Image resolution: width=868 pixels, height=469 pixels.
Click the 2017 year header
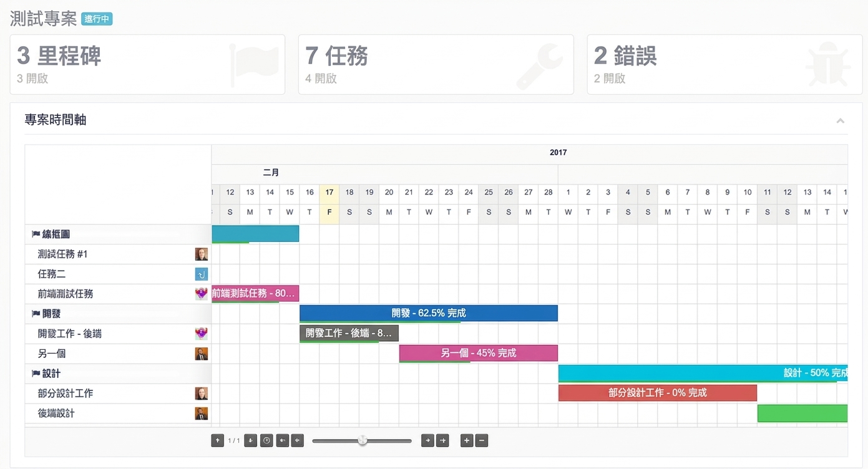click(558, 152)
